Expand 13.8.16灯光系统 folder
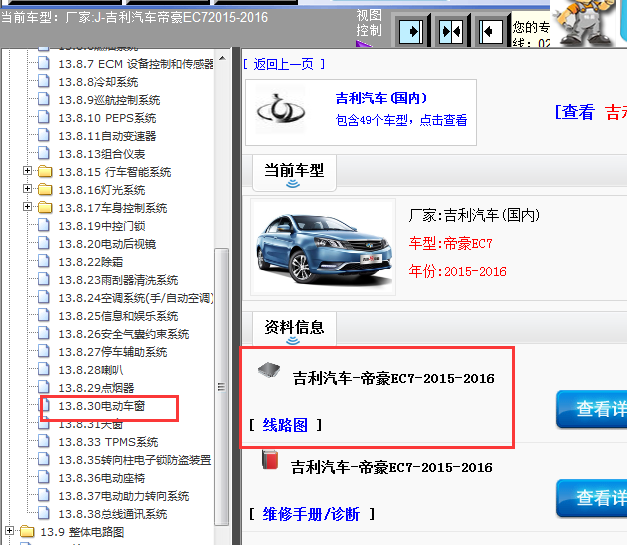Screen dimensions: 627x545 click(27, 188)
